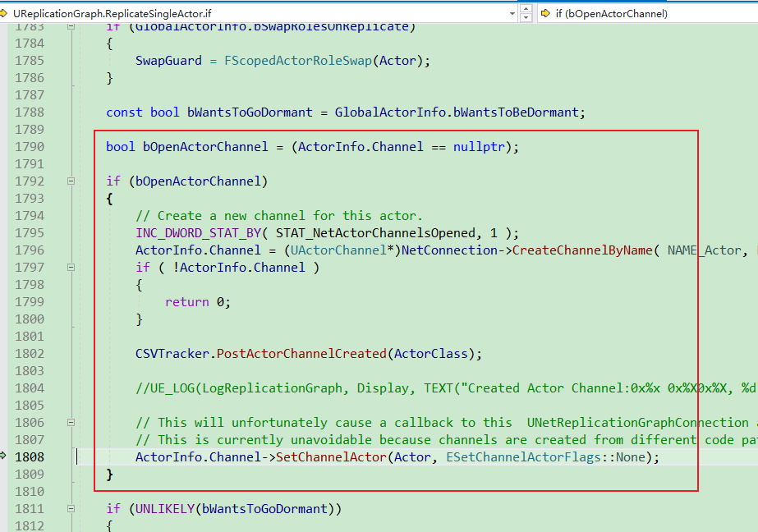The height and width of the screenshot is (532, 758).
Task: Click the arrow icon beside 'if (bOpenActorChannel)' dropdown
Action: [x=545, y=13]
